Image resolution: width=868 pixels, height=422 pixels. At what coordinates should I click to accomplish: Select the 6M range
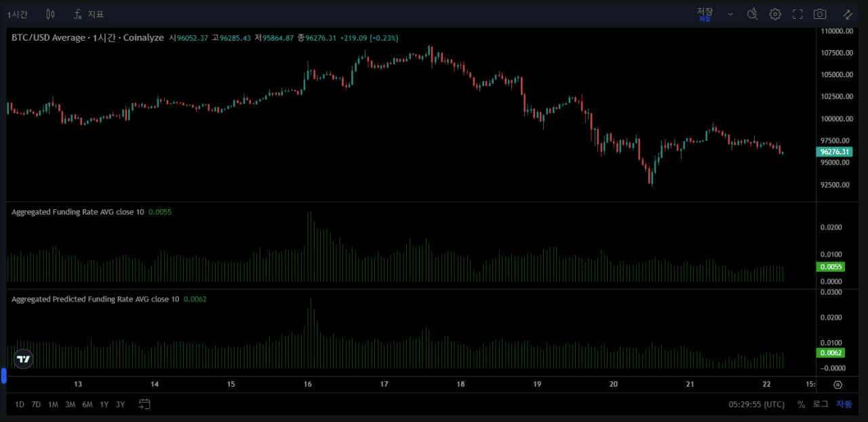(87, 404)
